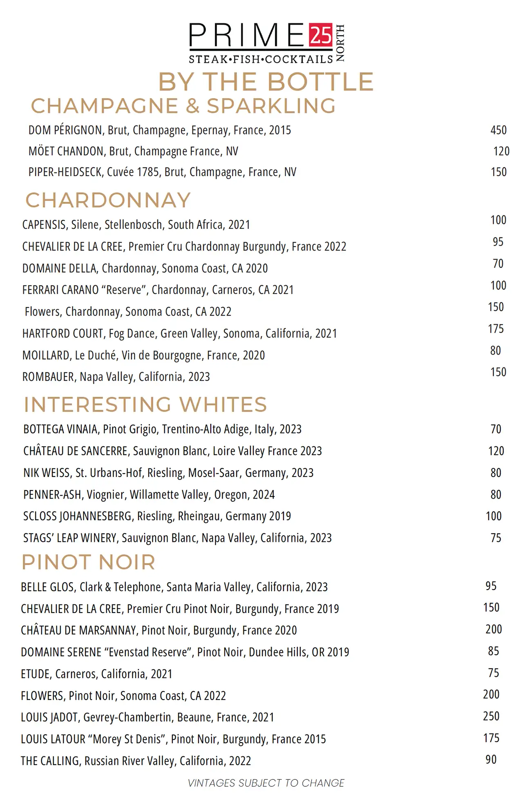Image resolution: width=531 pixels, height=812 pixels.
Task: Choose the Rombauer Napa Valley Chardonnay
Action: click(x=116, y=377)
